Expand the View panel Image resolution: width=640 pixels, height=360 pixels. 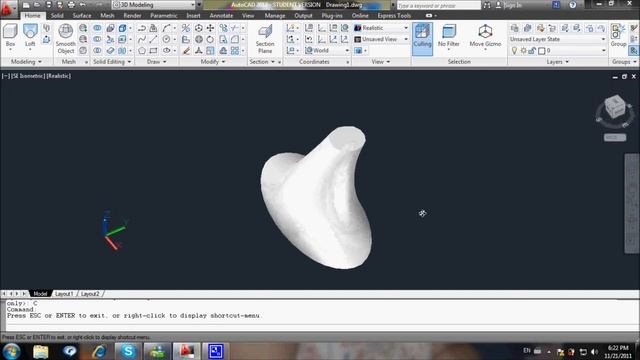pos(381,62)
